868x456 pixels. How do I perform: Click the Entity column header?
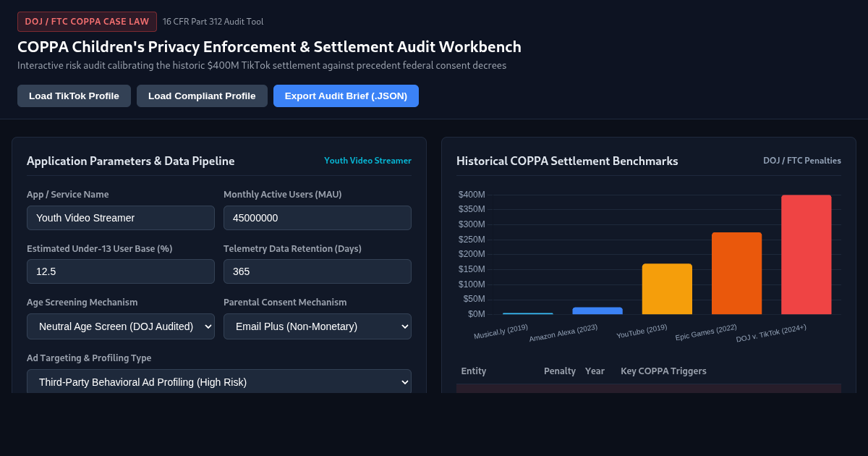[474, 371]
